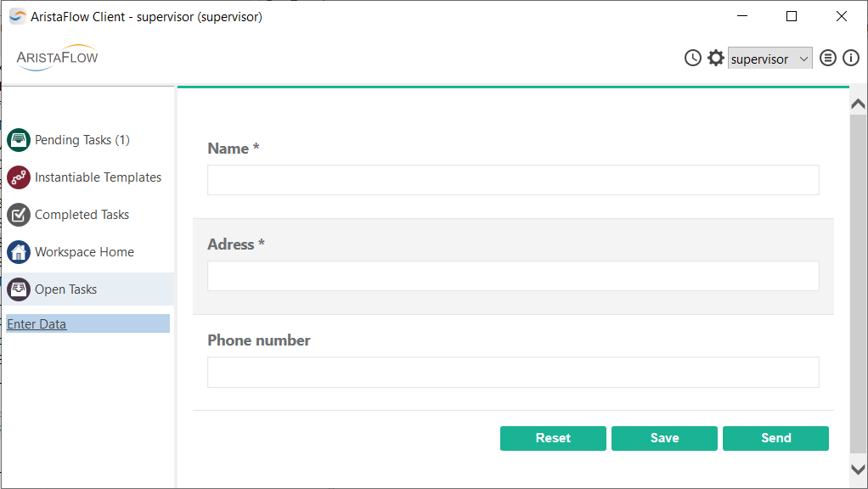This screenshot has height=489, width=868.
Task: Go to Workspace Home house icon
Action: (19, 252)
